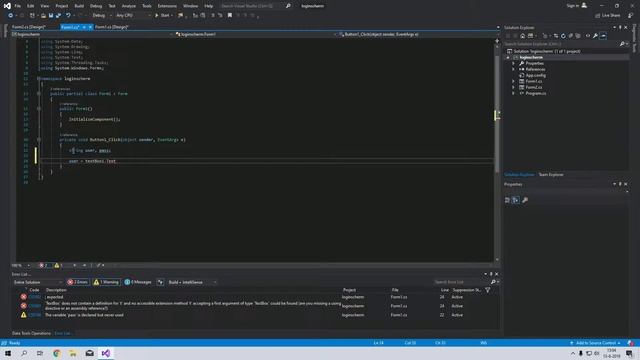Click Home icon in Solution Explorer

tap(522, 36)
